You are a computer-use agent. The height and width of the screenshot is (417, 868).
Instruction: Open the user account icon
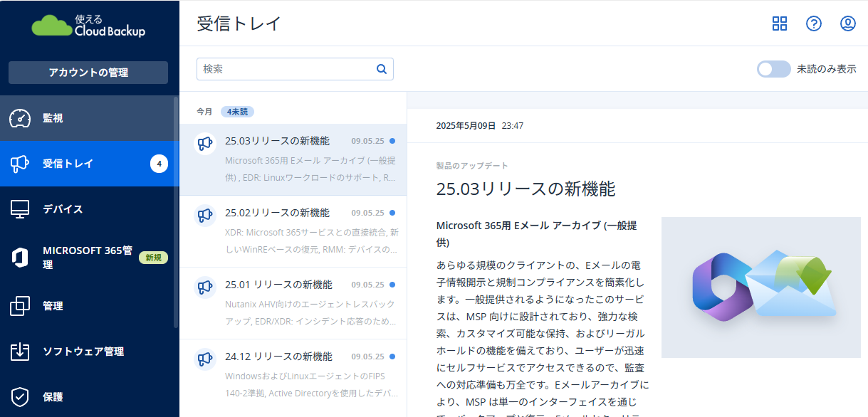[848, 23]
